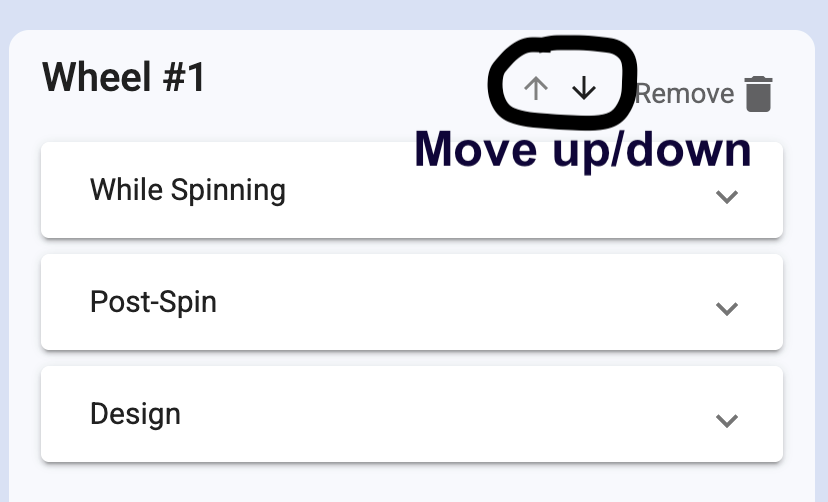Click the word Wheel in the heading
This screenshot has height=502, width=828.
[x=95, y=78]
